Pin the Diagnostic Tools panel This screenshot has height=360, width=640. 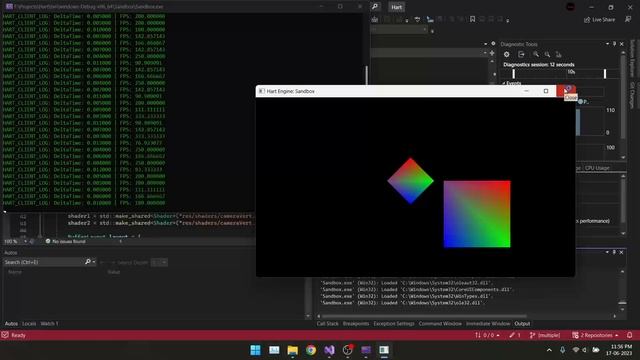pos(614,44)
